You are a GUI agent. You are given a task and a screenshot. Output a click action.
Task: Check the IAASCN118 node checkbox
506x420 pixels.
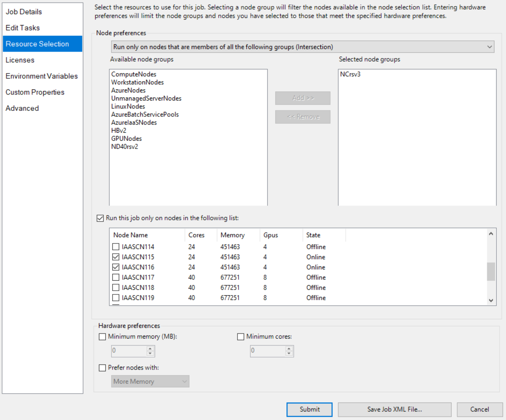tap(116, 287)
